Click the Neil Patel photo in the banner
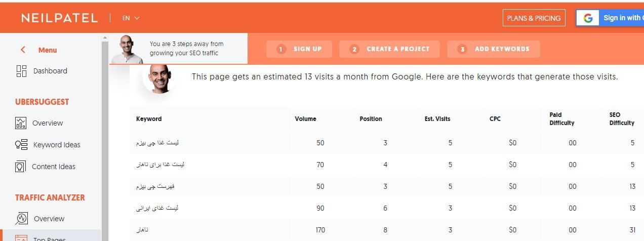This screenshot has width=644, height=241. coord(127,49)
